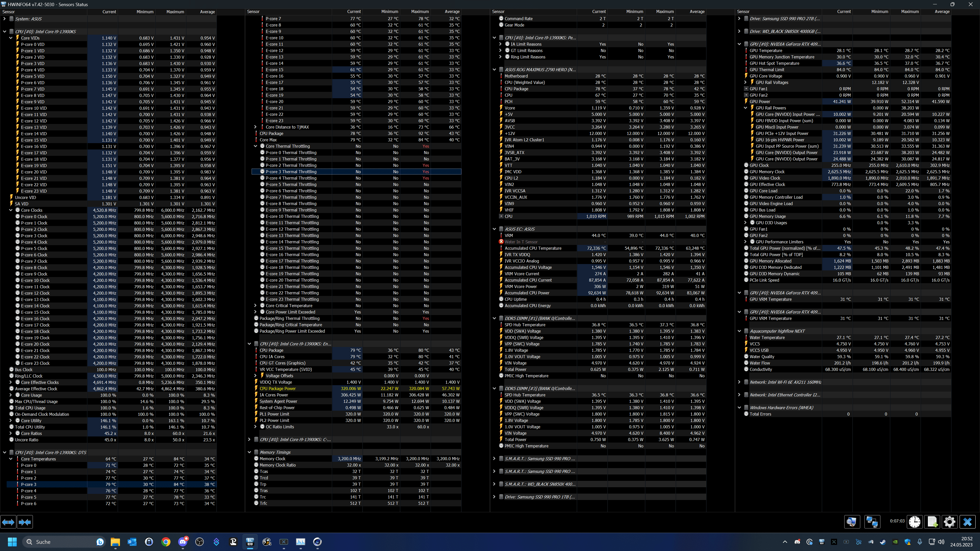This screenshot has height=551, width=980.
Task: Collapse the Memory Timings section
Action: (250, 453)
